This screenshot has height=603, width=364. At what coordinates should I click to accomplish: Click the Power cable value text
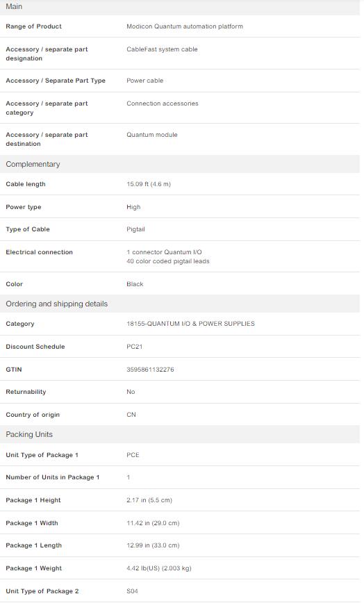(145, 81)
